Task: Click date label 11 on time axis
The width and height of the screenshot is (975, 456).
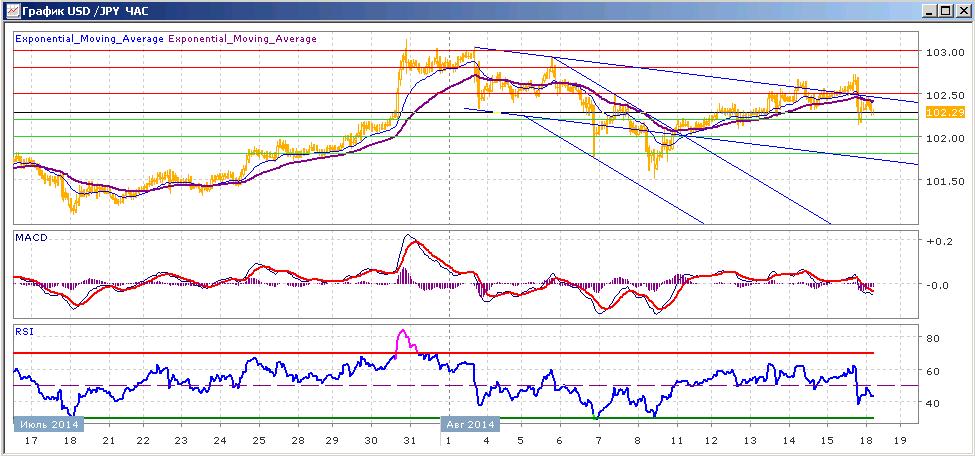Action: (x=677, y=440)
